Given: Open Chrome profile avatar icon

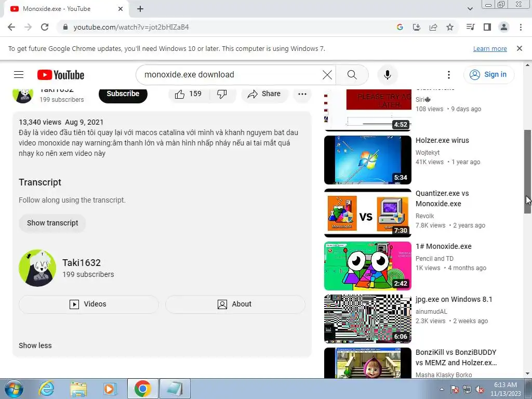Looking at the screenshot, I should pyautogui.click(x=504, y=27).
